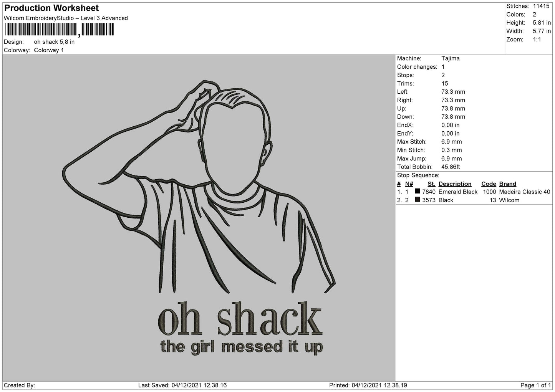Click the 'Brand' column header
Viewport: 555px width, 392px height.
507,184
